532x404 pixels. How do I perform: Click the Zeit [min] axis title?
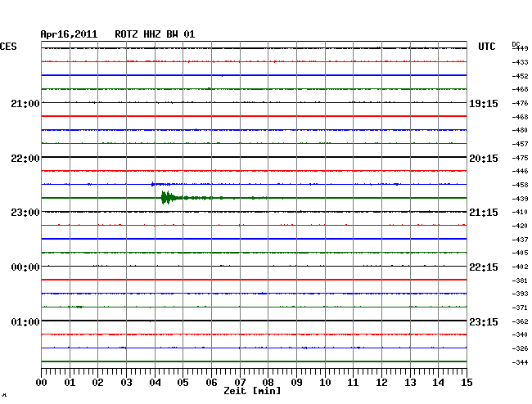pos(252,391)
